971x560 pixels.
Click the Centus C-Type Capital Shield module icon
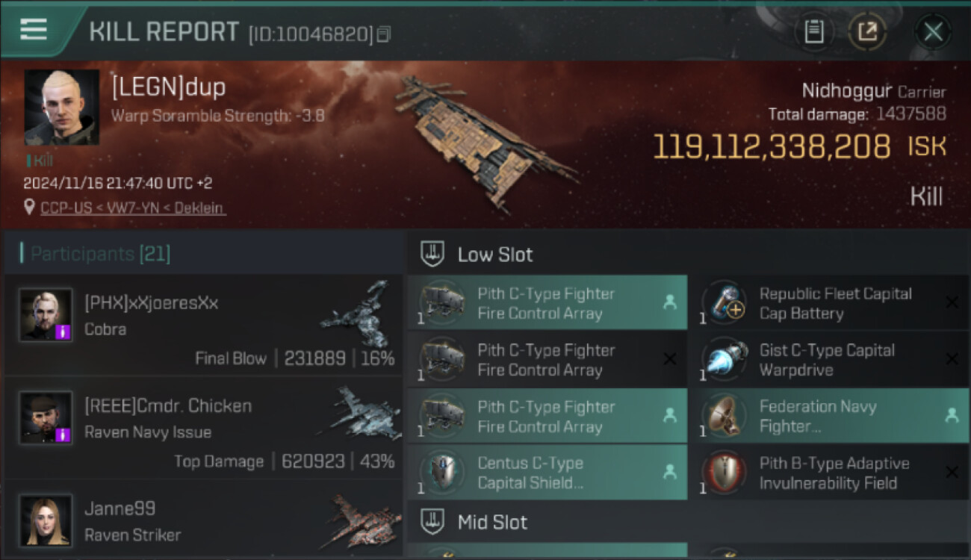442,473
